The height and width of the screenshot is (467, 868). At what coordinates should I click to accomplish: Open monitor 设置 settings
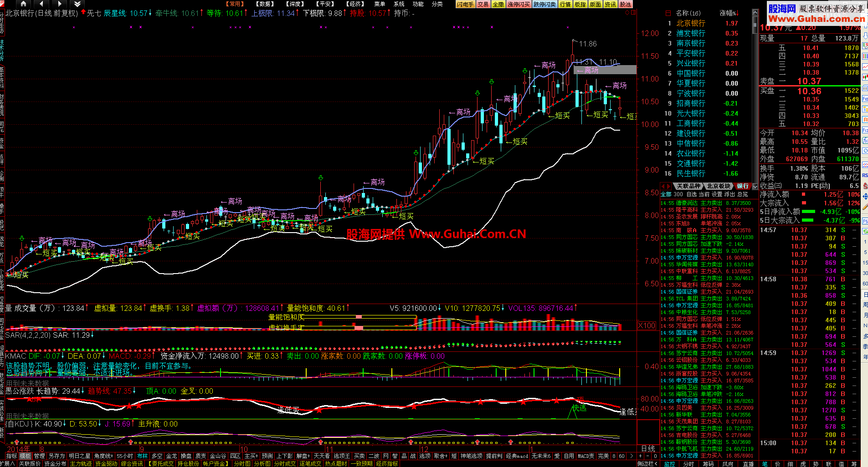717,194
